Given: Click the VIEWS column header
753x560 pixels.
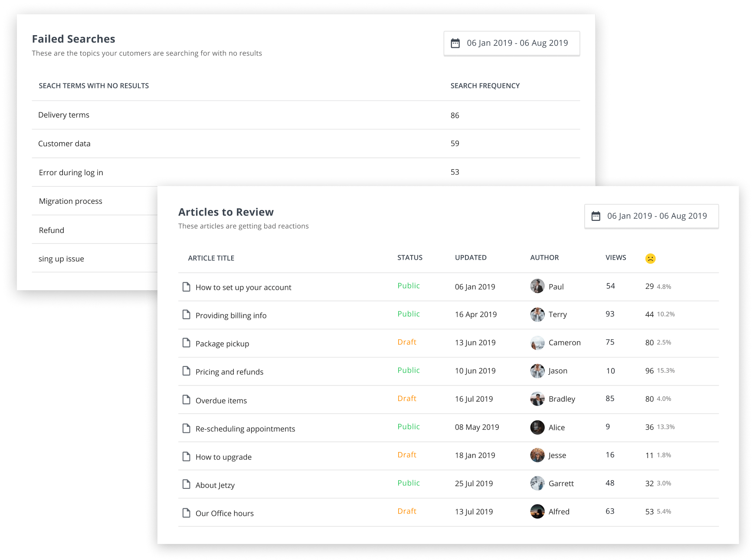Looking at the screenshot, I should tap(615, 258).
